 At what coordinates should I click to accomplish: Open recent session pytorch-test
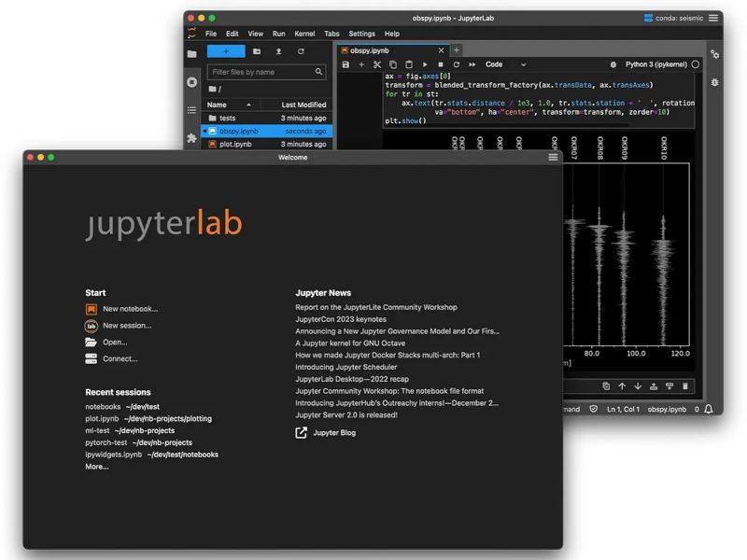pos(138,442)
